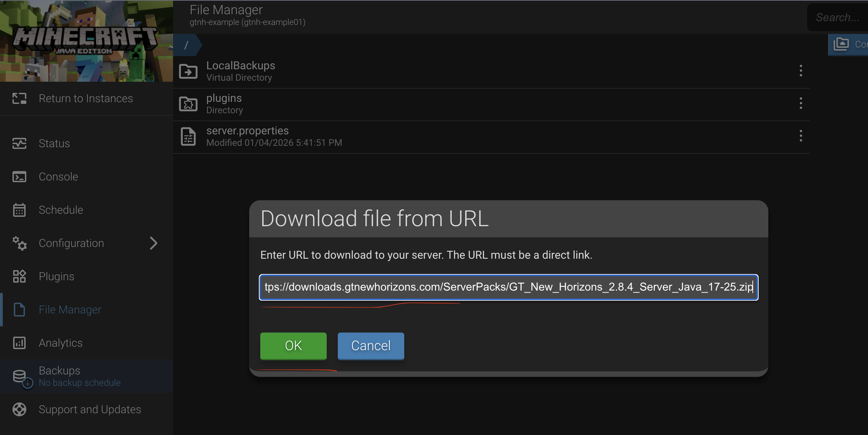Click inside the download URL text field
Viewport: 868px width, 435px height.
click(x=509, y=287)
